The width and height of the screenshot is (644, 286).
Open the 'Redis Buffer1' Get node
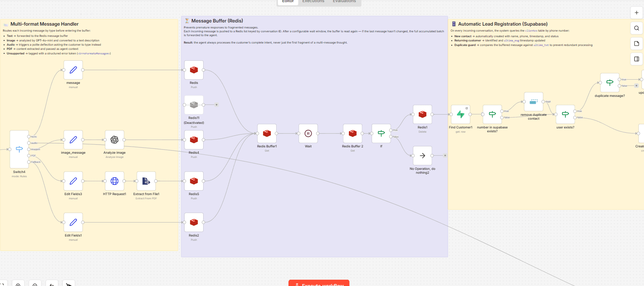tap(267, 133)
